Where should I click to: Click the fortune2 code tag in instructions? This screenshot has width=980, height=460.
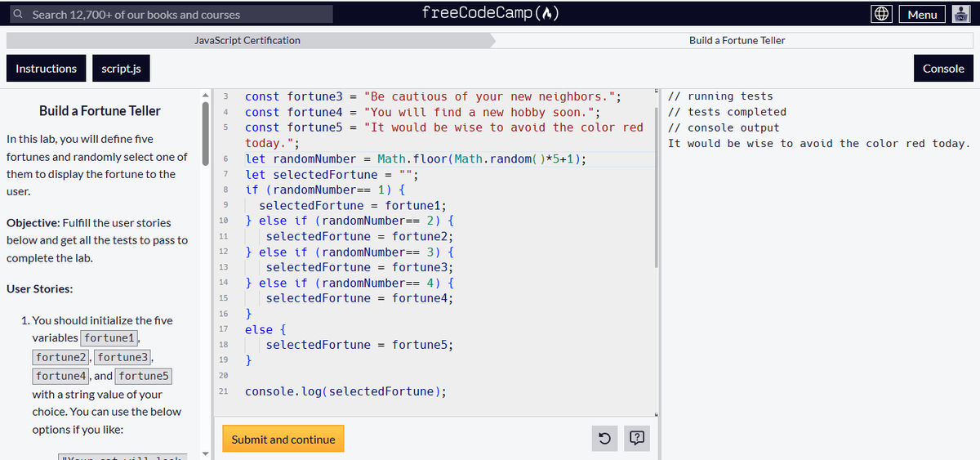point(62,357)
